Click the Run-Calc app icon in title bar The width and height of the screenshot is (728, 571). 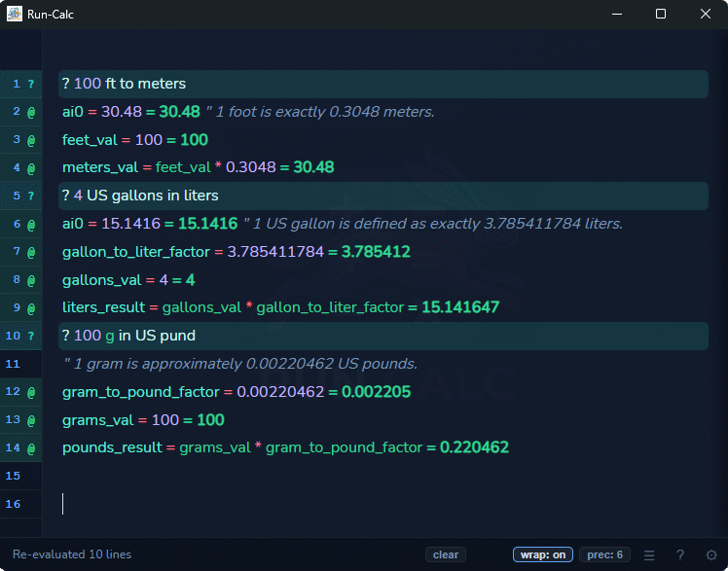pyautogui.click(x=15, y=14)
